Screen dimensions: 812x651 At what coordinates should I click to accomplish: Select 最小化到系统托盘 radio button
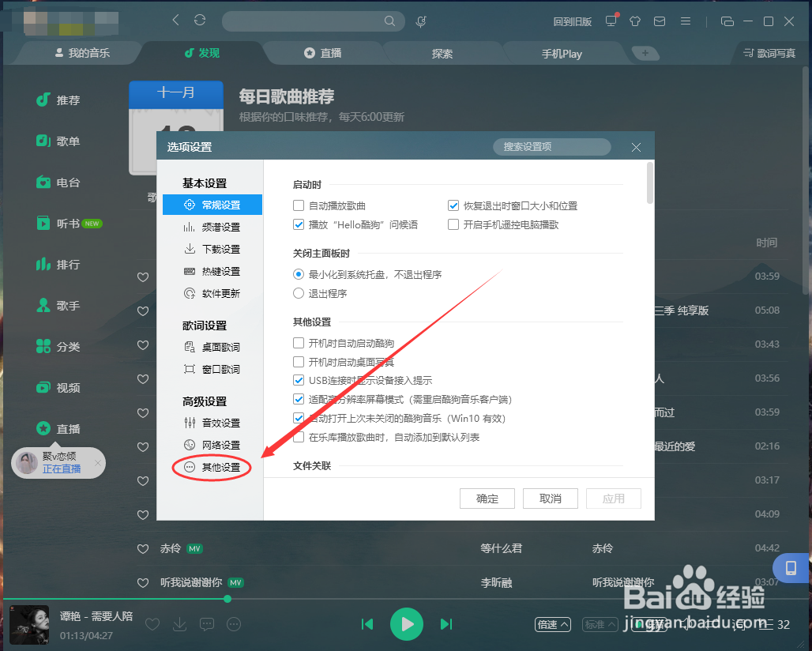[x=299, y=274]
